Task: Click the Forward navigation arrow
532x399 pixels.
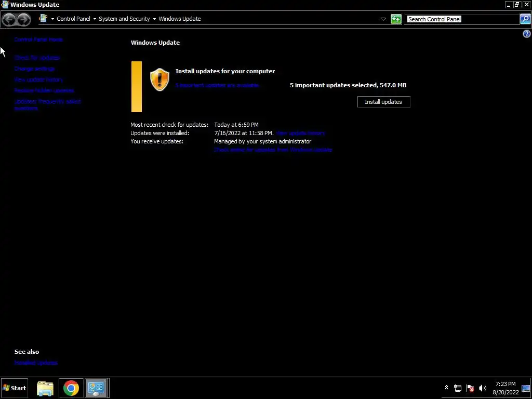Action: (24, 19)
